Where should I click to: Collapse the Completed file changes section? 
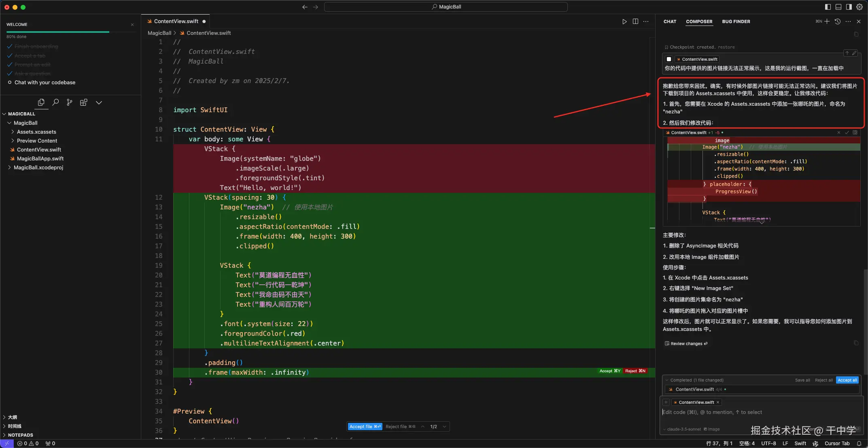[666, 380]
